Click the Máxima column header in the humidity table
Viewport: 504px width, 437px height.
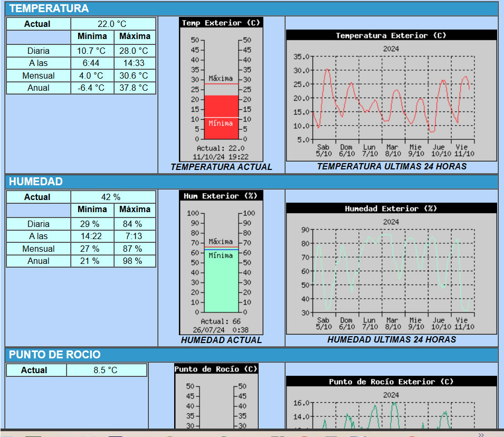(x=135, y=209)
